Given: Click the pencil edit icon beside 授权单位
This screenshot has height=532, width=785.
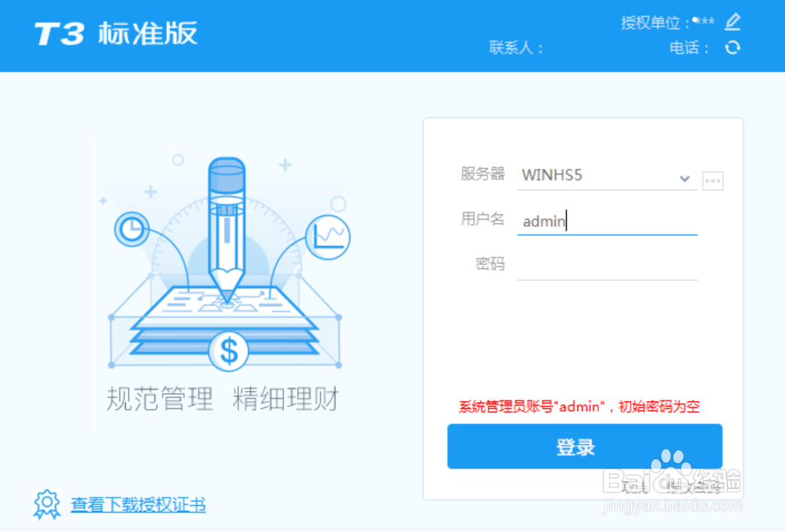Looking at the screenshot, I should pos(732,22).
